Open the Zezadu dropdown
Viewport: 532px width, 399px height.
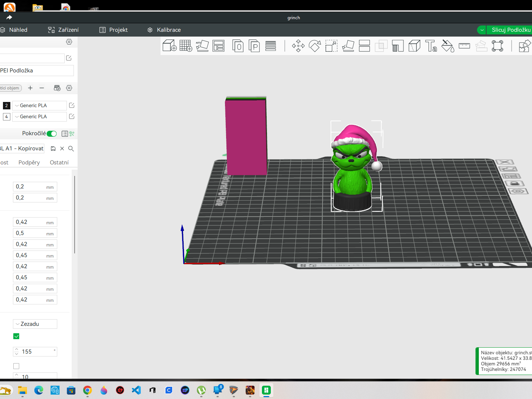point(35,324)
